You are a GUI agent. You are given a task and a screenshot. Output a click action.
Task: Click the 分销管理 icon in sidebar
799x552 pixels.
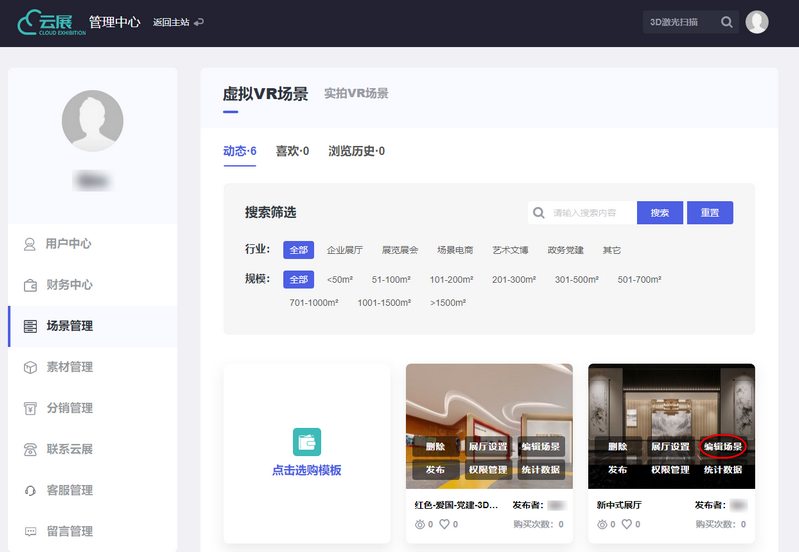(30, 408)
